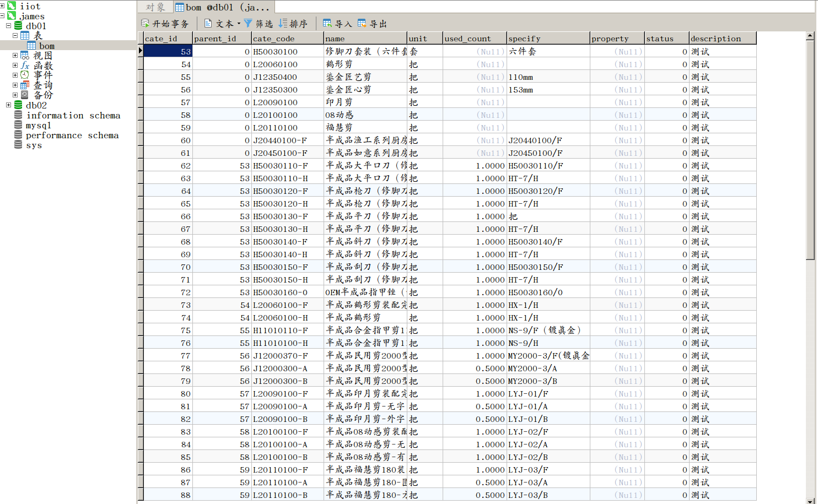This screenshot has width=818, height=504.
Task: Select the cate_code cell H50030160-0
Action: 288,292
